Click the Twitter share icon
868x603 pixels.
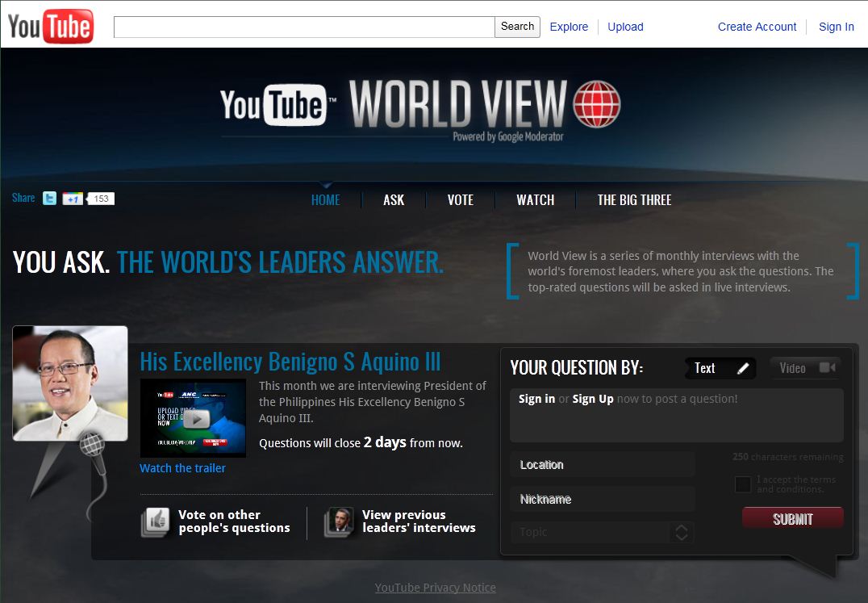tap(50, 199)
